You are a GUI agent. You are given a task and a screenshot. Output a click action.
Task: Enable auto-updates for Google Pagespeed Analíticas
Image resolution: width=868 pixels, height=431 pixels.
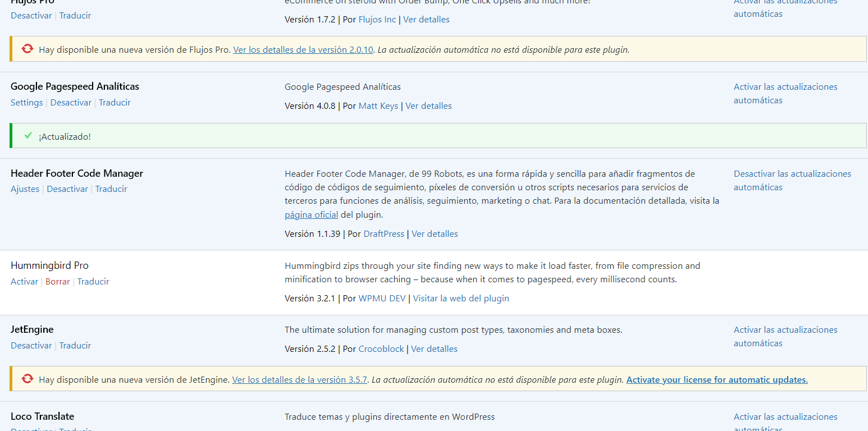785,93
